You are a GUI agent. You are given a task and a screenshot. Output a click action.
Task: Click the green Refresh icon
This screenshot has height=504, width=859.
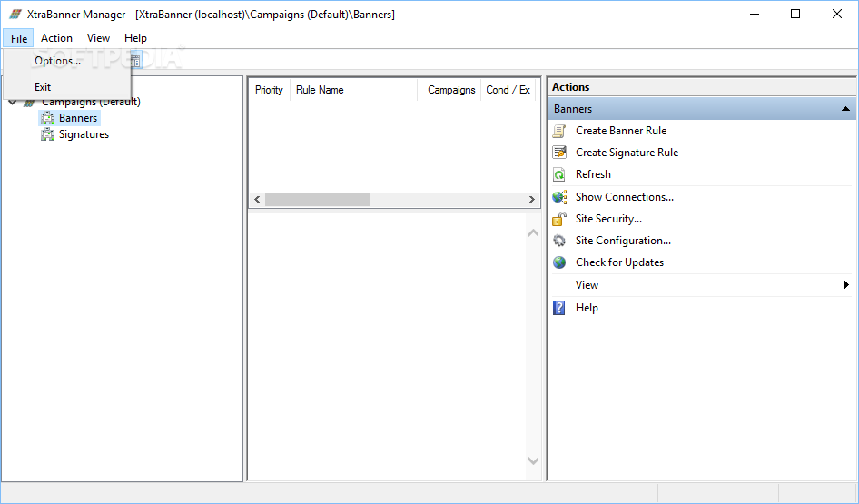(x=558, y=174)
